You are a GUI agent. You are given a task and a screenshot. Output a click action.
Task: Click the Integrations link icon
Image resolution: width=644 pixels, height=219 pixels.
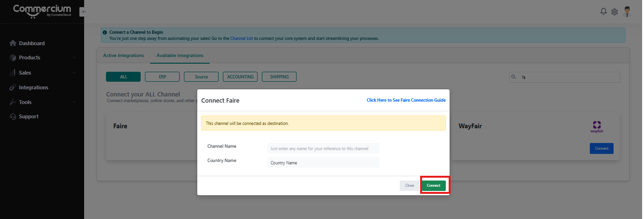click(13, 87)
